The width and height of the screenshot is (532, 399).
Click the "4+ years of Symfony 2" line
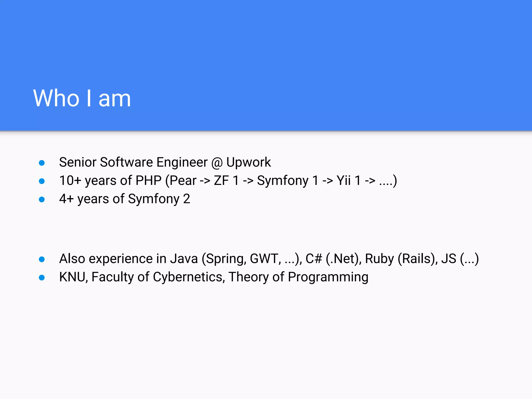pyautogui.click(x=124, y=199)
